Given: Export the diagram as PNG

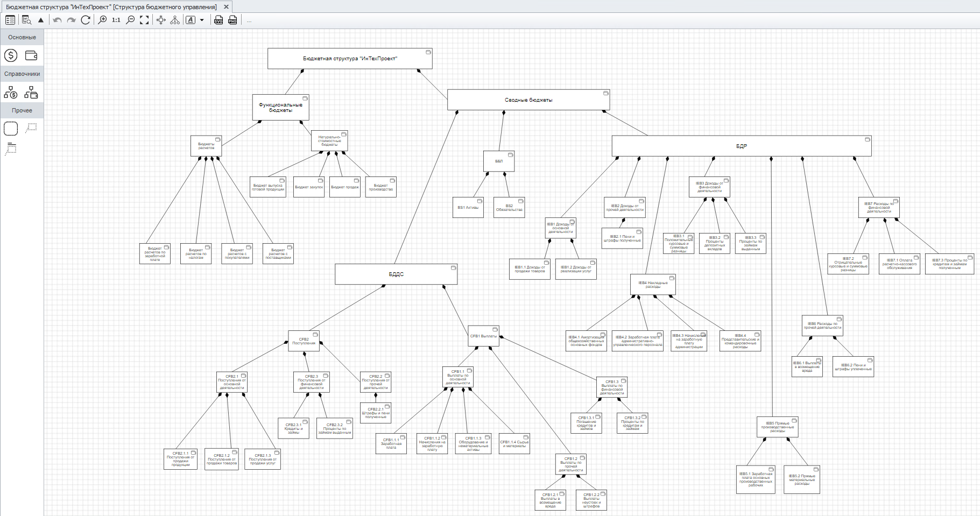Looking at the screenshot, I should tap(232, 20).
